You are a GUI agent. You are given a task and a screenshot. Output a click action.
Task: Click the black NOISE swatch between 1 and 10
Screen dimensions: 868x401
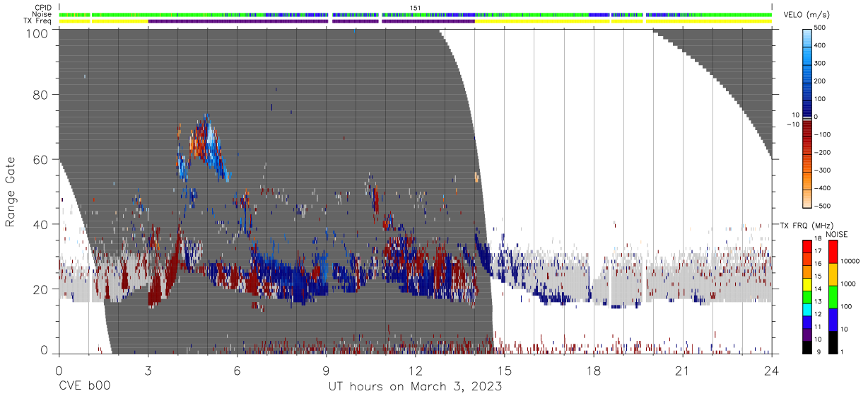[x=832, y=342]
